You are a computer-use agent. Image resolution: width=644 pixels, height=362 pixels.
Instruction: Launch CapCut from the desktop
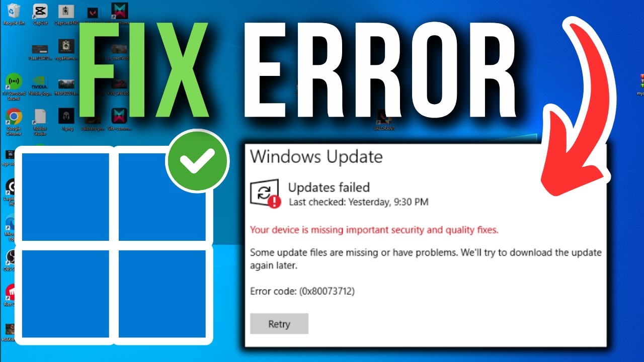(x=40, y=14)
